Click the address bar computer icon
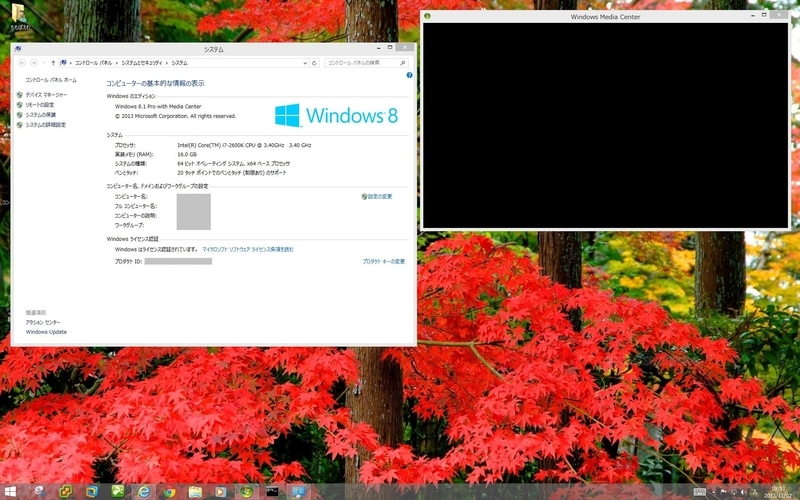 click(63, 63)
